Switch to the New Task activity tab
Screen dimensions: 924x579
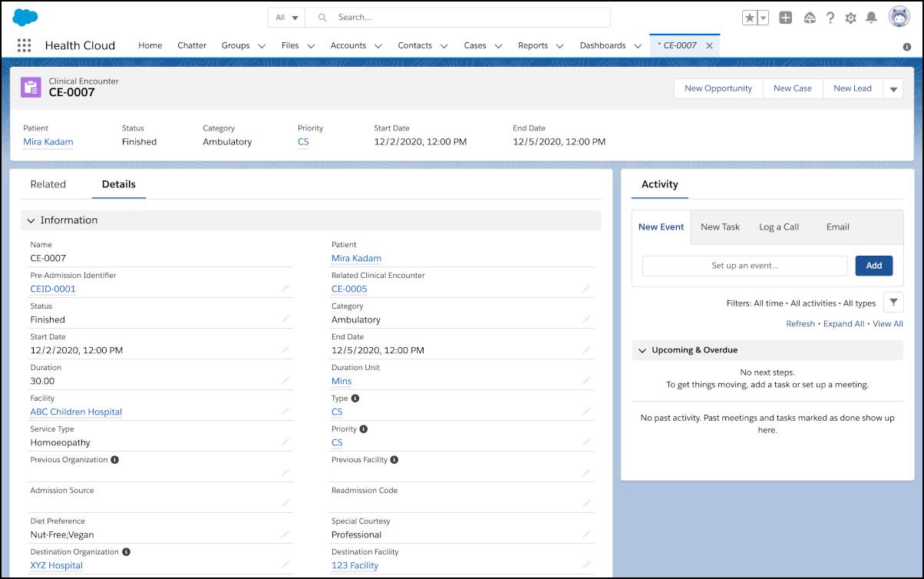(720, 227)
